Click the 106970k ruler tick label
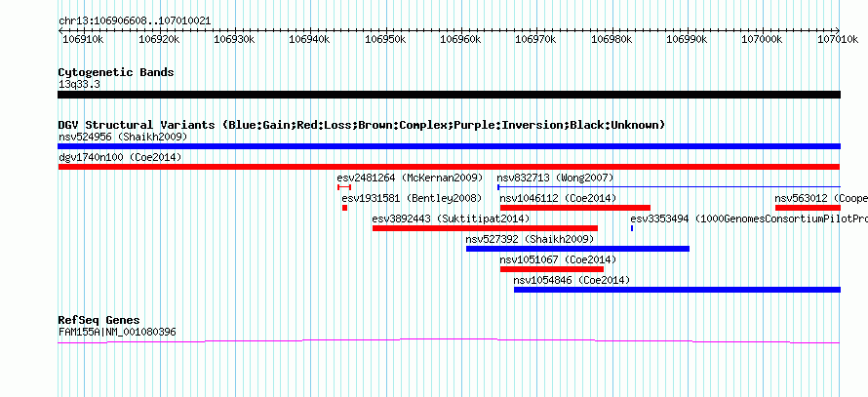 pos(536,39)
